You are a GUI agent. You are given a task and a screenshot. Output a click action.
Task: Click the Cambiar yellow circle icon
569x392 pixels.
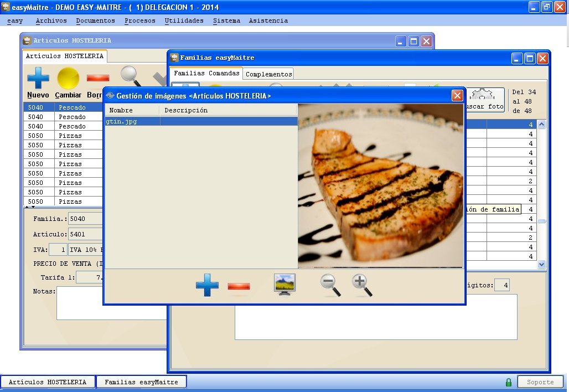(x=69, y=78)
